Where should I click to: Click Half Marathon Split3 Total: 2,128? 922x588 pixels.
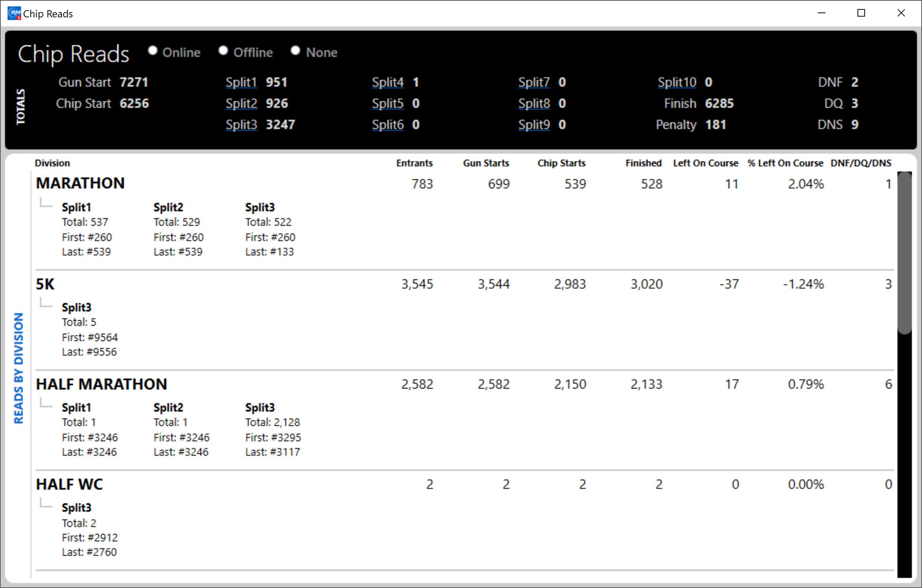coord(272,422)
